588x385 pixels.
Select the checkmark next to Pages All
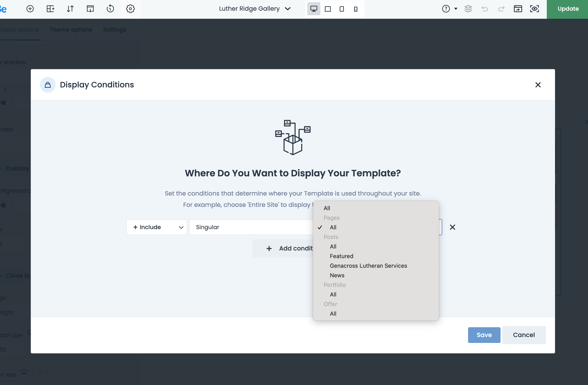[320, 227]
